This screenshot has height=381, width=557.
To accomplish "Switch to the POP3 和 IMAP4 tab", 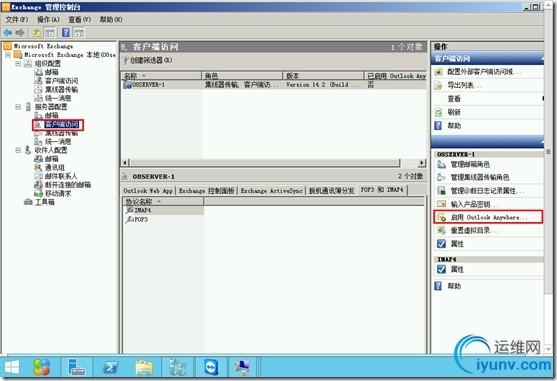I will point(383,190).
